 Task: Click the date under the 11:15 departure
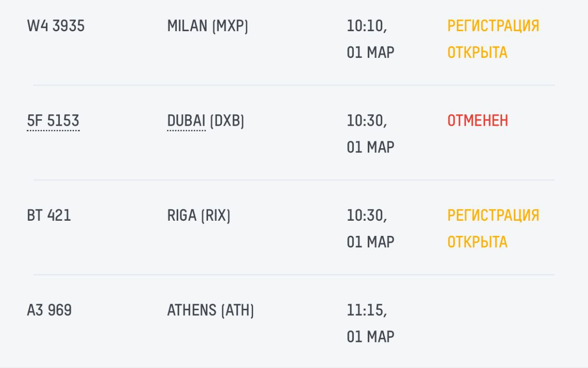[370, 337]
